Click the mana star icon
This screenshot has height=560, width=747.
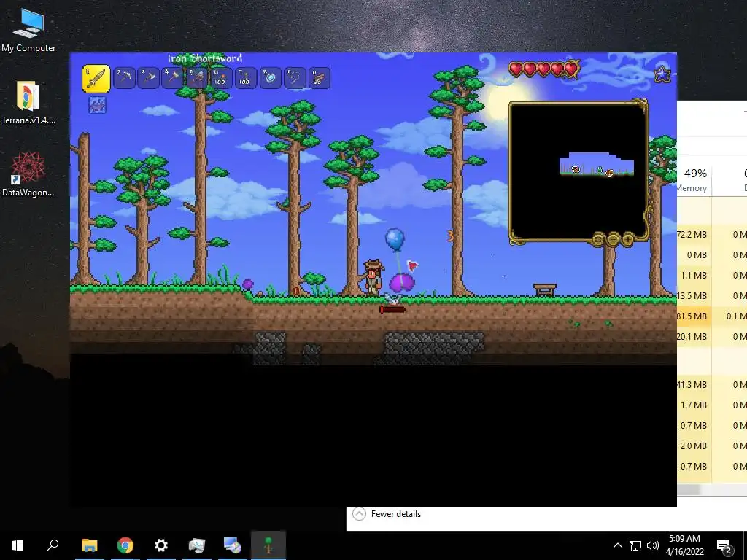tap(662, 74)
